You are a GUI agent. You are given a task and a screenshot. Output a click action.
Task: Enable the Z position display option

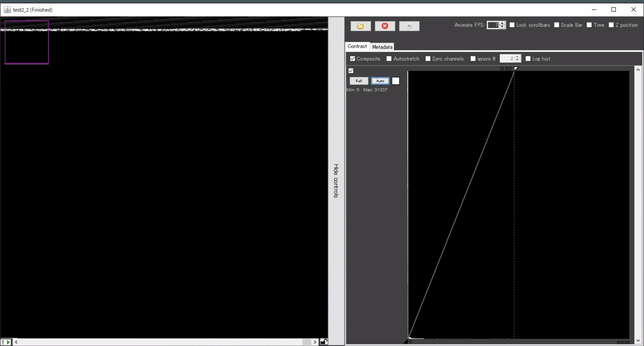[611, 25]
